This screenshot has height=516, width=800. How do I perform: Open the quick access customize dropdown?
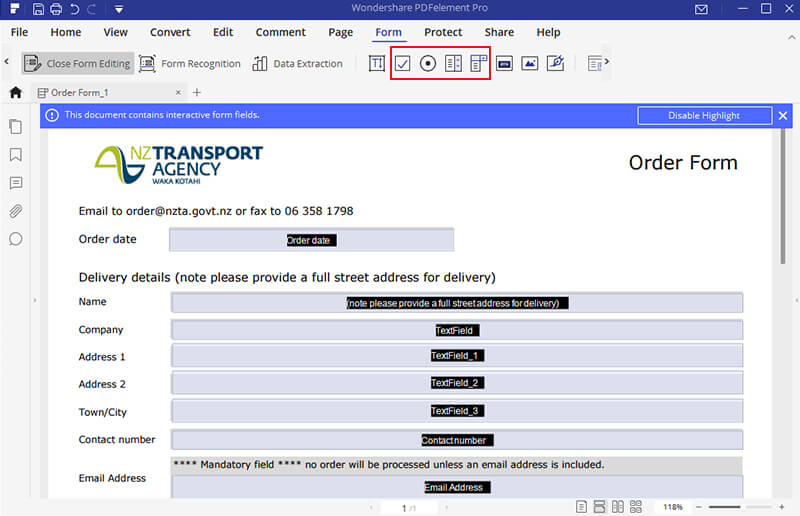(118, 9)
